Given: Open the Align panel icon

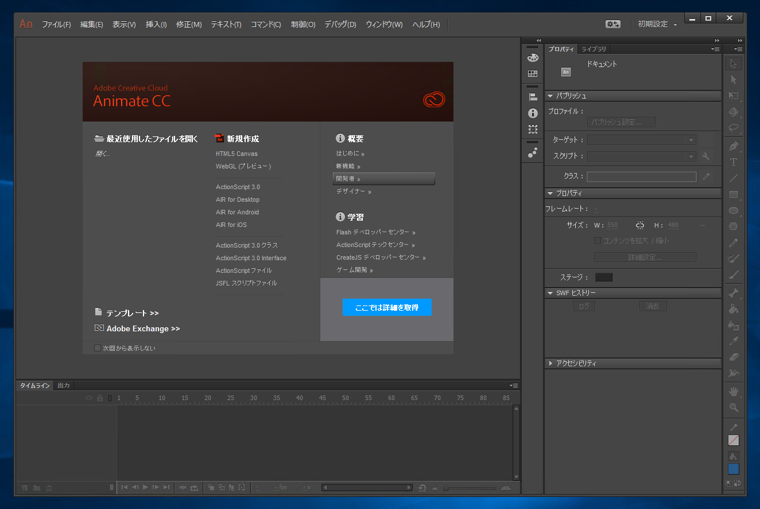Looking at the screenshot, I should tap(533, 97).
